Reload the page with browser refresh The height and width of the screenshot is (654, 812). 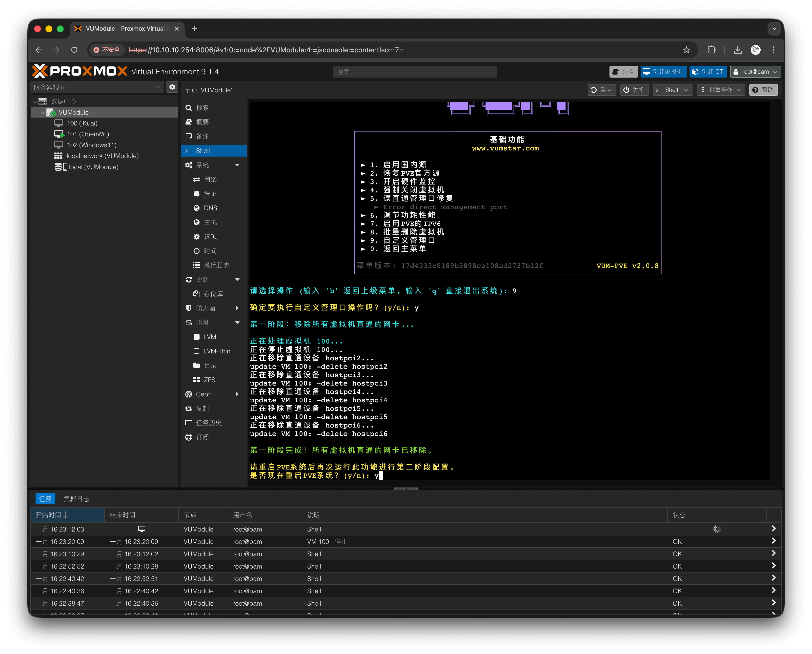tap(74, 50)
